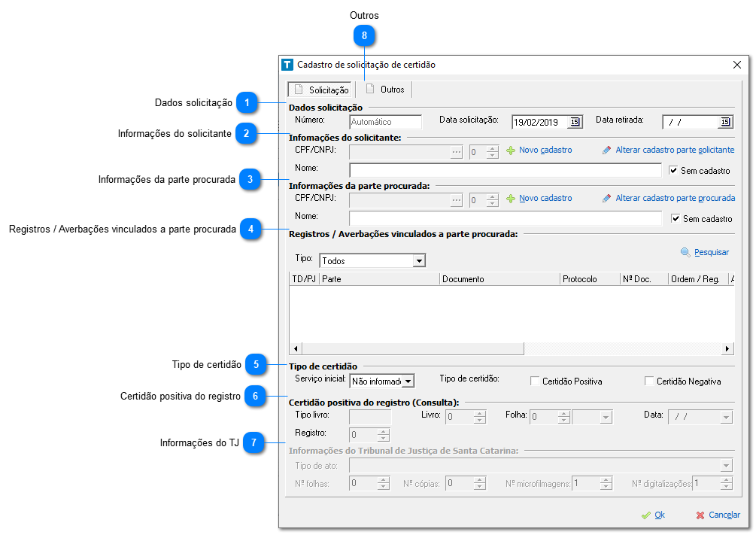Image resolution: width=756 pixels, height=535 pixels.
Task: Click the solicitante Nome input field
Action: pyautogui.click(x=505, y=171)
